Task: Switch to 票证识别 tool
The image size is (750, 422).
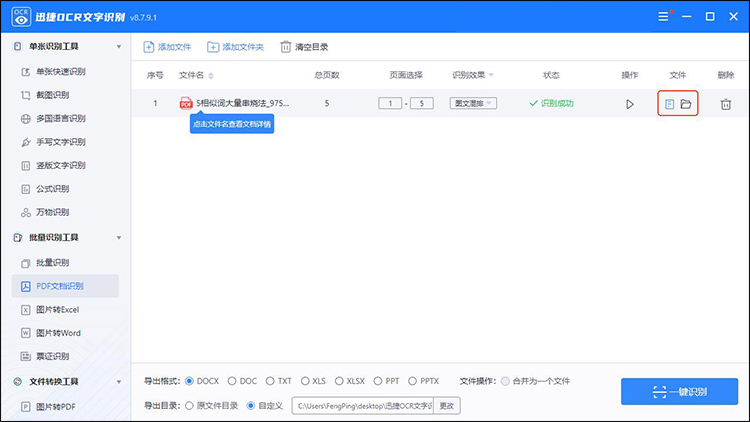Action: [x=53, y=356]
